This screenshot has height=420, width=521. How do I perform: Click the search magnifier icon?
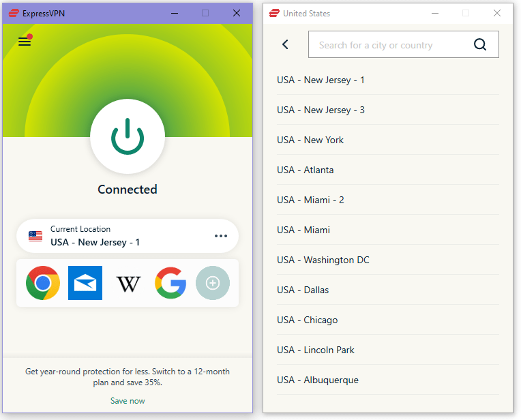[x=480, y=44]
